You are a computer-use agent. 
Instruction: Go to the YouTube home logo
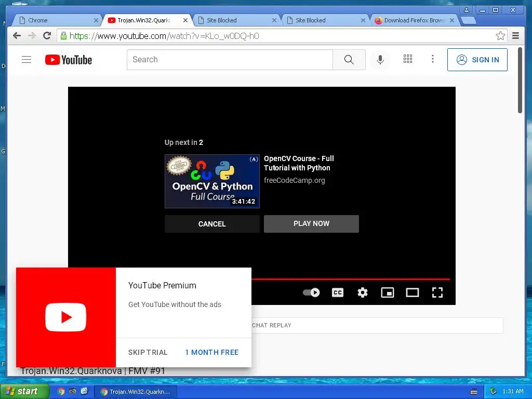coord(69,60)
